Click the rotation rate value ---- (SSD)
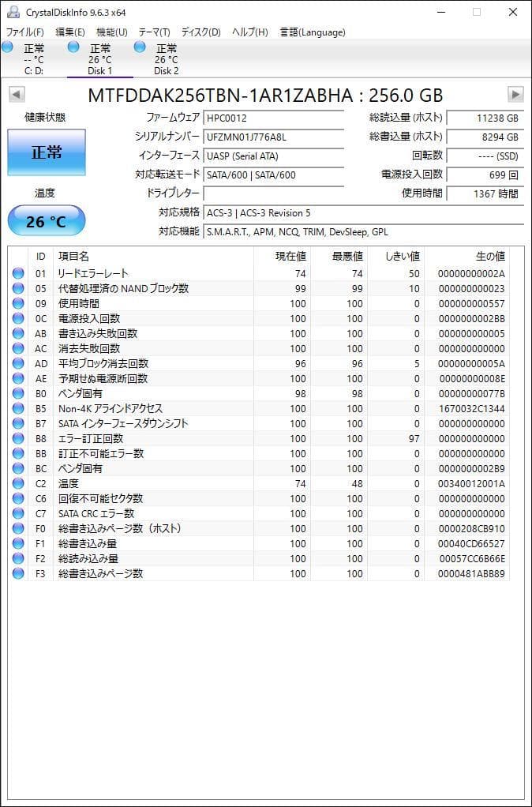The height and width of the screenshot is (807, 532). pyautogui.click(x=485, y=156)
